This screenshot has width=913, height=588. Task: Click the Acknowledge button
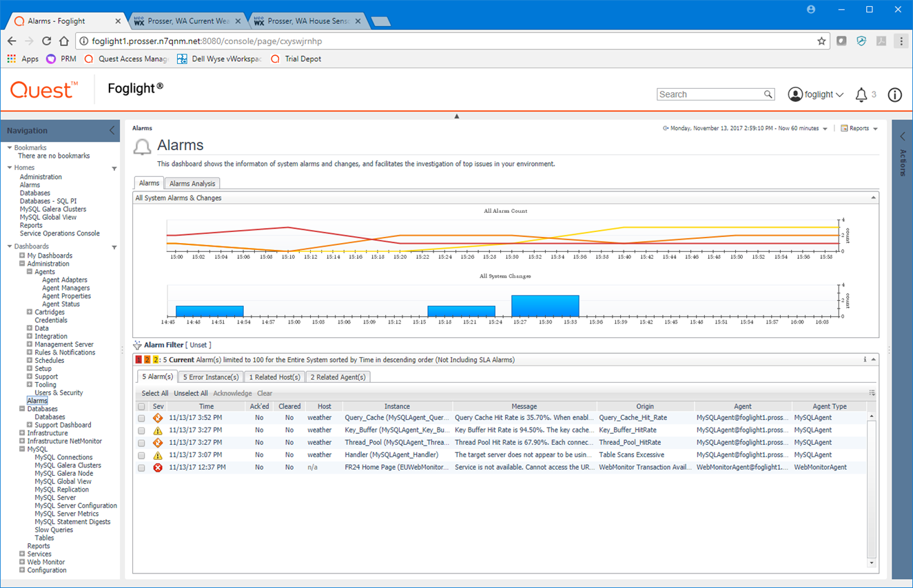(x=232, y=394)
